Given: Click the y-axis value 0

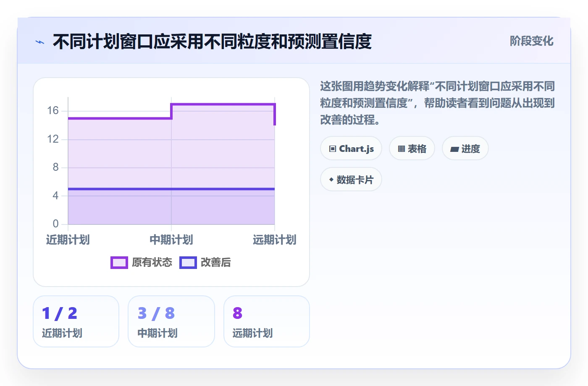Looking at the screenshot, I should pos(55,224).
